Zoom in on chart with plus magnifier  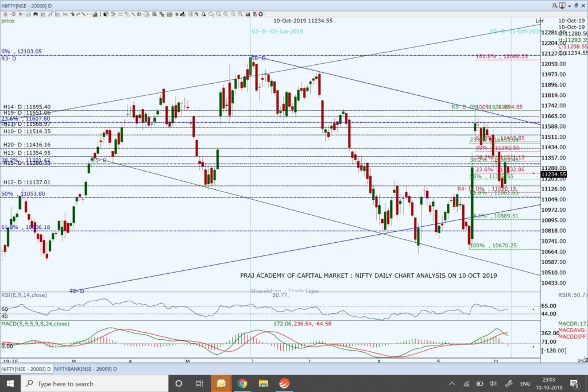(225, 14)
